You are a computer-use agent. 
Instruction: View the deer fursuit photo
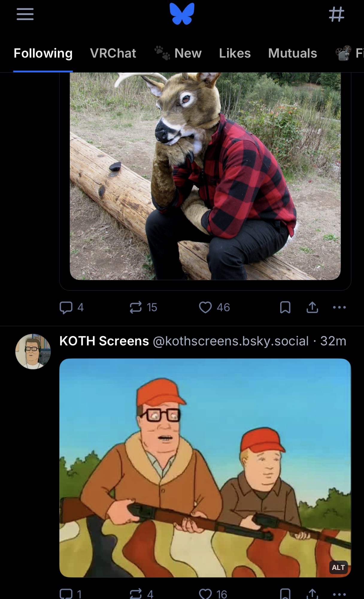click(x=205, y=176)
